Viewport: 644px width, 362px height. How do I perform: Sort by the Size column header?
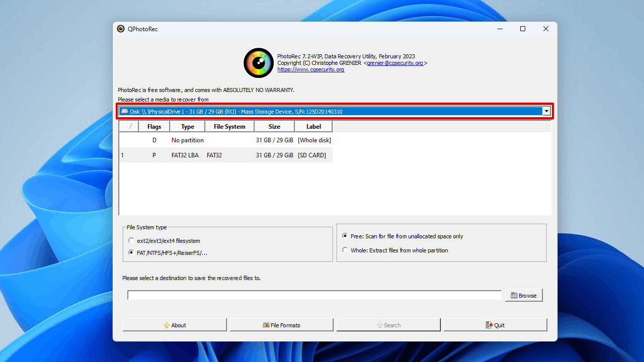click(x=274, y=127)
